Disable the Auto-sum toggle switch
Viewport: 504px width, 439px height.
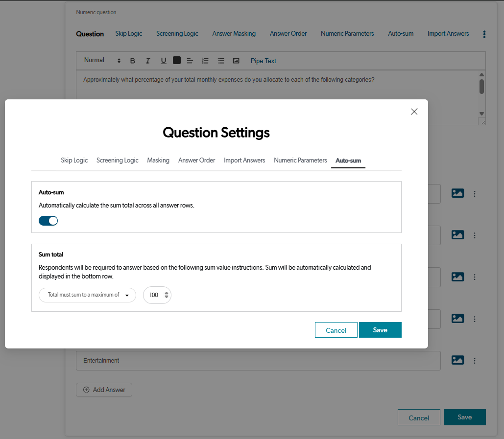click(x=48, y=221)
